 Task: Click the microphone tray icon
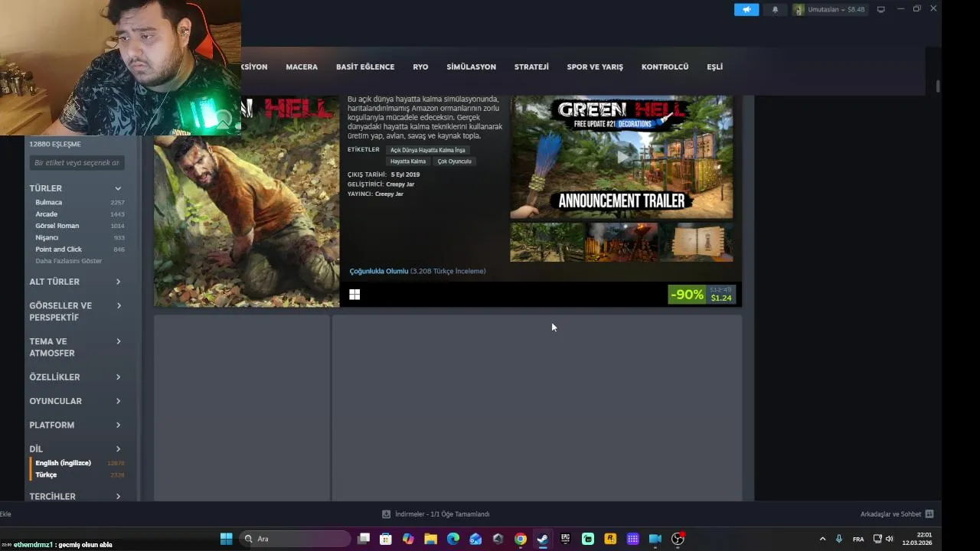pyautogui.click(x=839, y=539)
